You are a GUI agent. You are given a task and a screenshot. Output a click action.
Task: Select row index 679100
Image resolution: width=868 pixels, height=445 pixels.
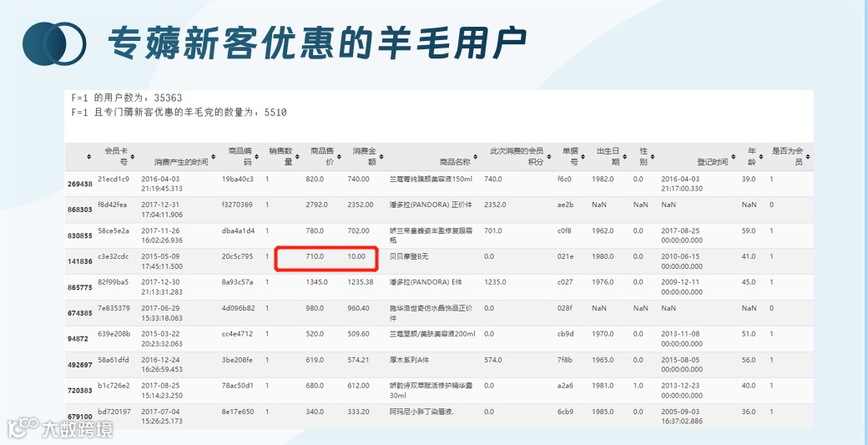tap(80, 417)
